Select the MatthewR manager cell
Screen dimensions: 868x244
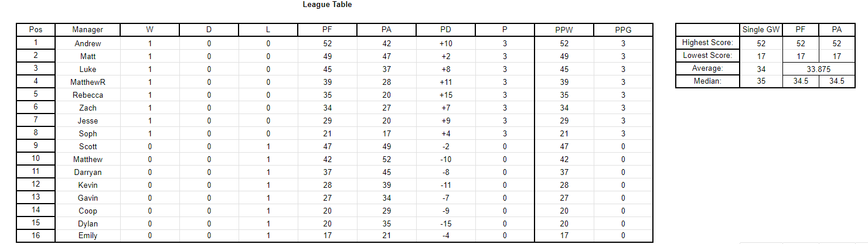pyautogui.click(x=88, y=82)
